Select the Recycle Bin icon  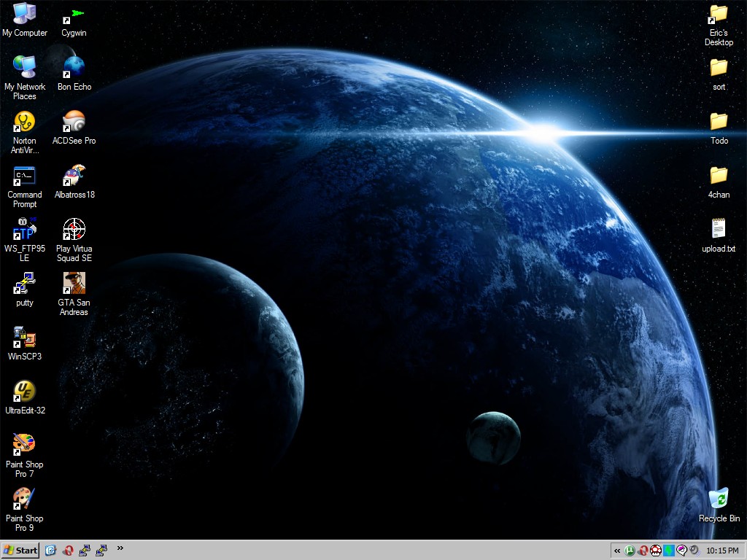[719, 505]
